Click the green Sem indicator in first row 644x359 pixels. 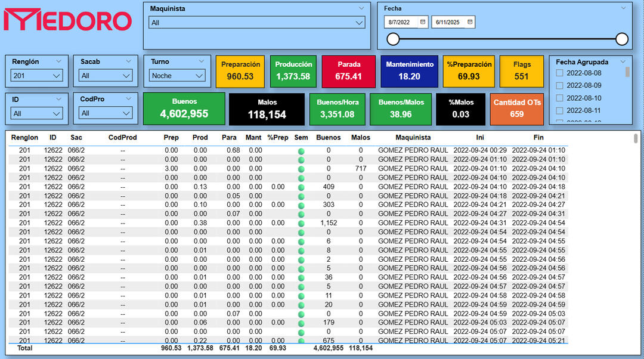tap(301, 150)
